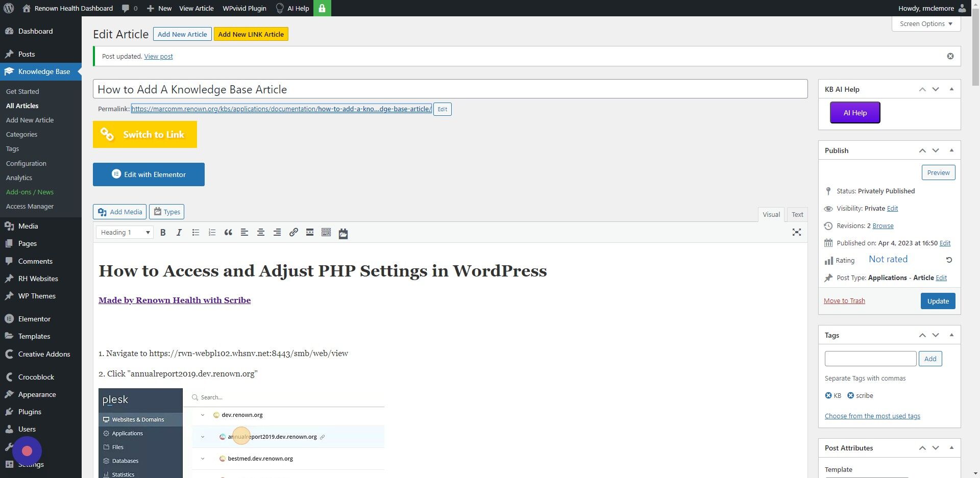Click Add New Article button beside title
Image resolution: width=980 pixels, height=478 pixels.
pyautogui.click(x=182, y=34)
